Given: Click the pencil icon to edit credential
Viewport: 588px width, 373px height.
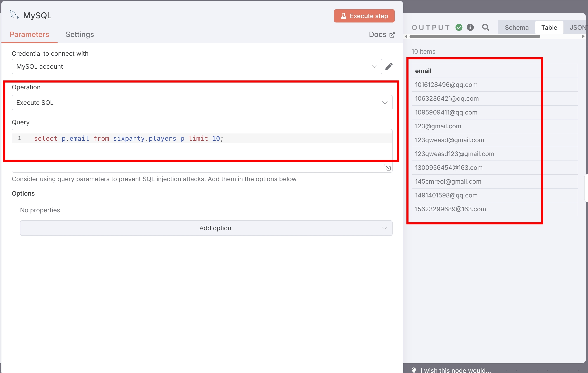Looking at the screenshot, I should tap(389, 66).
